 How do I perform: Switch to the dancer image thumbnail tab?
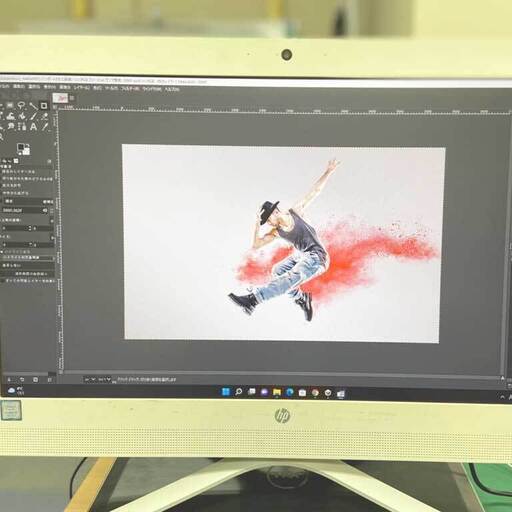tap(61, 98)
